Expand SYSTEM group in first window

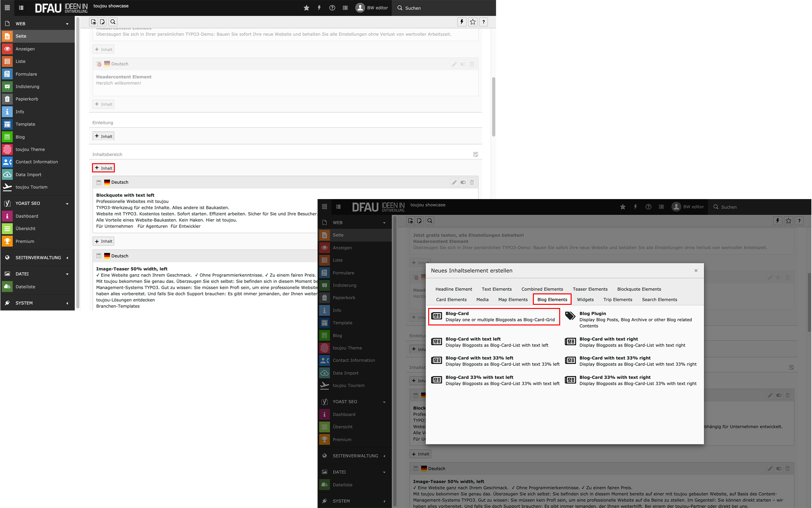pyautogui.click(x=37, y=303)
